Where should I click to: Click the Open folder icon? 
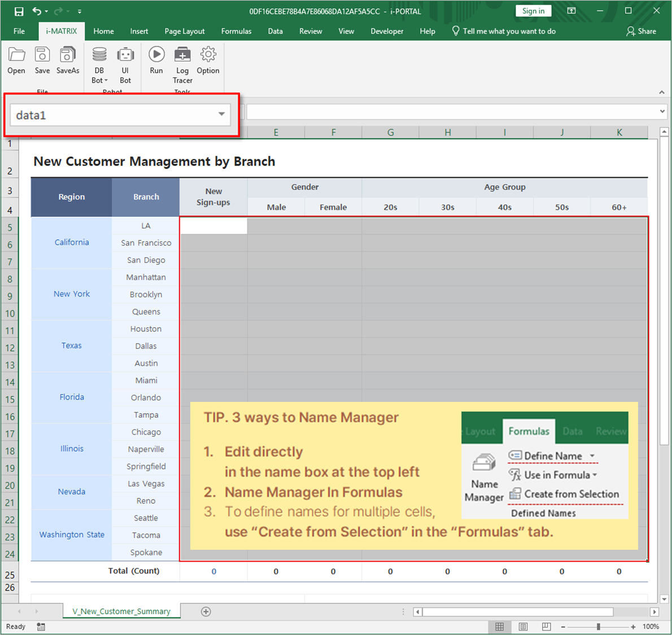click(16, 55)
